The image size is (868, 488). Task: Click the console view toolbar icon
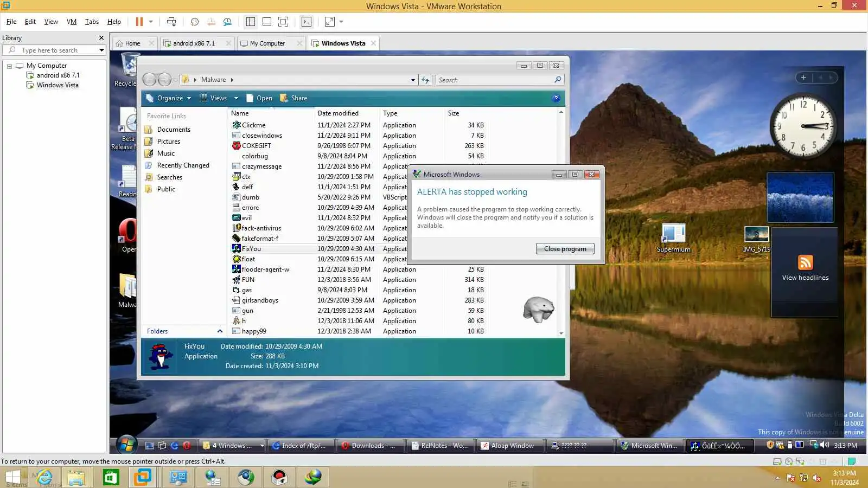[307, 22]
